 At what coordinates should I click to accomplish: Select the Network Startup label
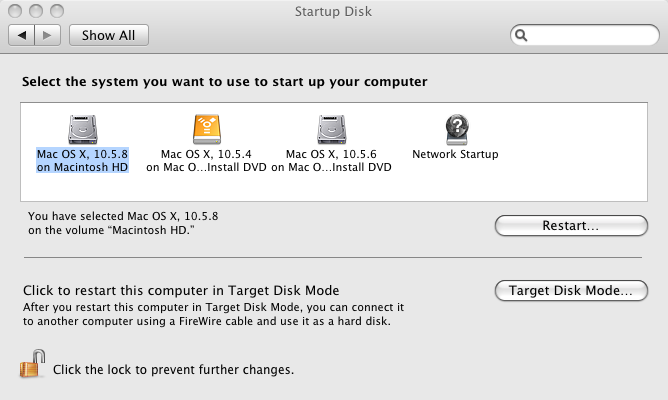[x=455, y=154]
